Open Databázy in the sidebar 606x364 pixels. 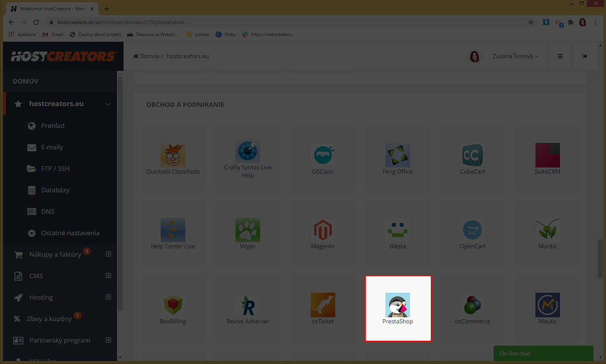[55, 190]
